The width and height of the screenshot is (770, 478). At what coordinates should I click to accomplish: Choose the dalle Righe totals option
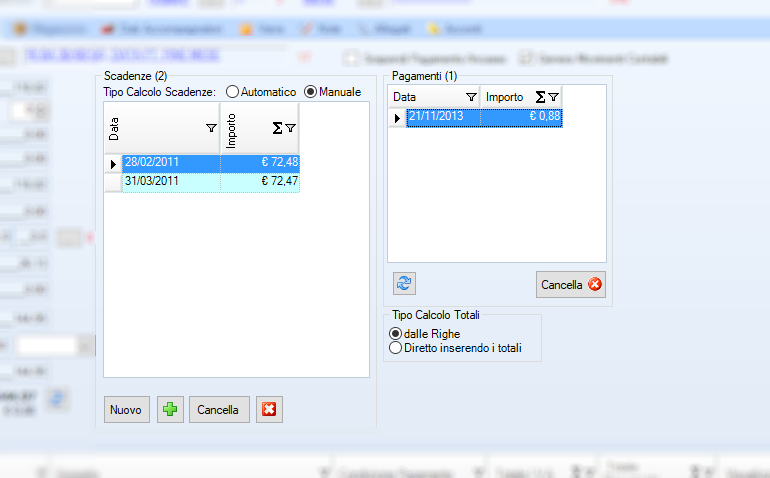click(x=396, y=334)
